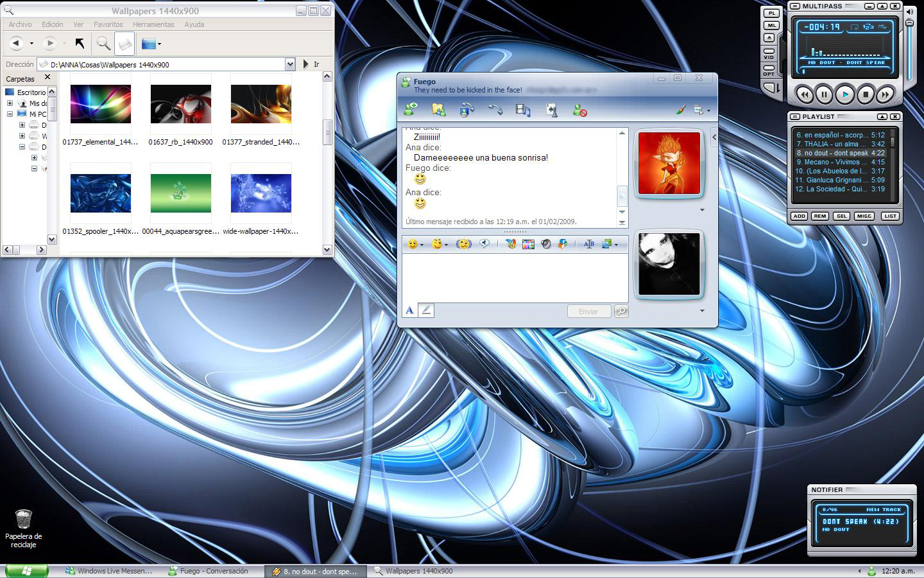Viewport: 924px width, 578px height.
Task: Open games cards-and-chess icon in Messenger
Action: click(551, 110)
